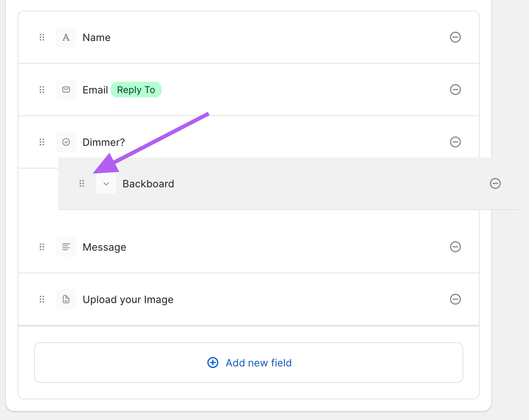Select the Upload your Image field label

pyautogui.click(x=128, y=300)
